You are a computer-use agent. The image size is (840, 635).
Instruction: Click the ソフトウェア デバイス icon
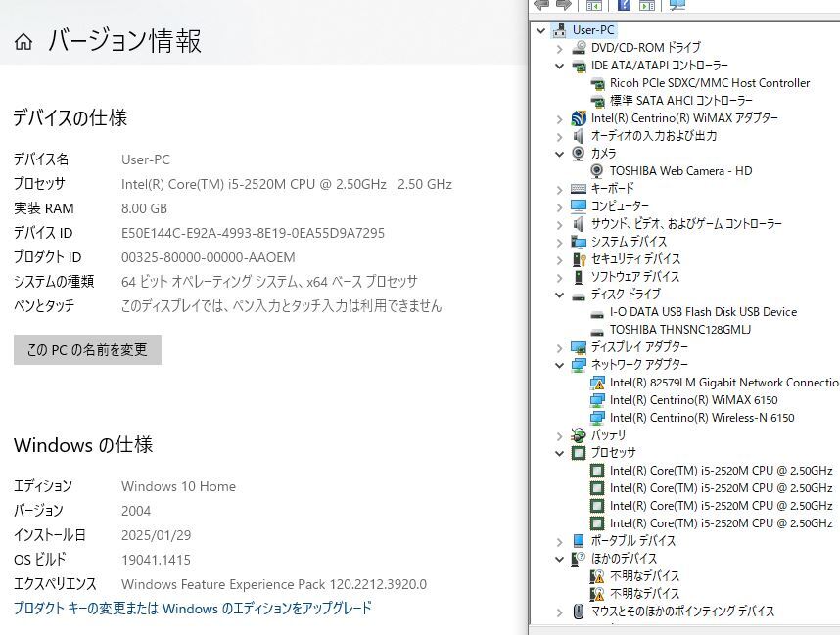click(x=579, y=277)
